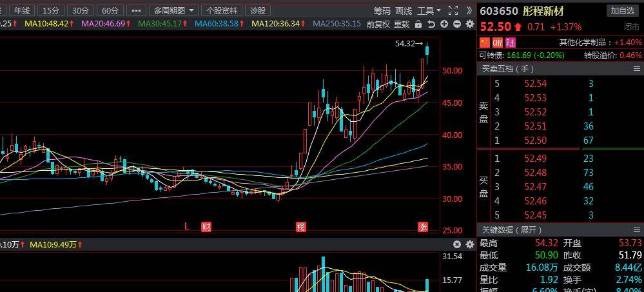This screenshot has height=292, width=644.
Task: Click the lock icon in chart toolbar
Action: coord(418,24)
